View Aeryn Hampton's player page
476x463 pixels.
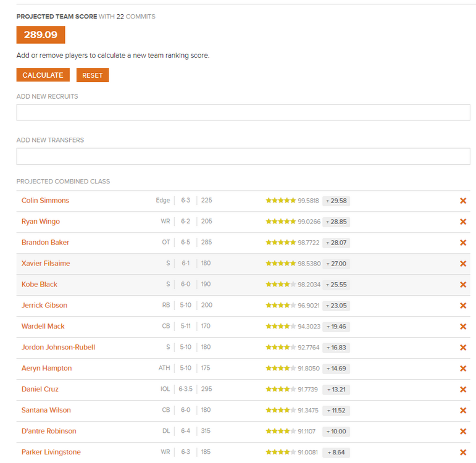coord(46,369)
